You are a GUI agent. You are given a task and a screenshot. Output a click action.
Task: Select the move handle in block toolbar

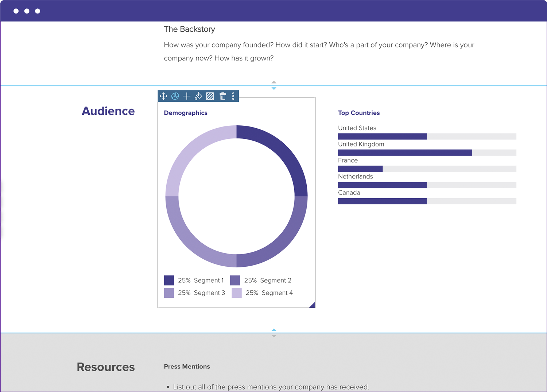[x=163, y=96]
